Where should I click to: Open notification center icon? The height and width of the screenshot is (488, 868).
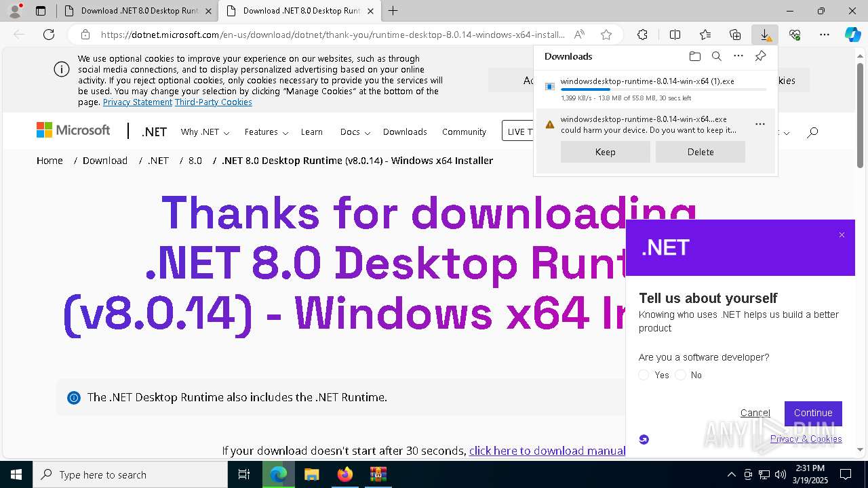[846, 474]
